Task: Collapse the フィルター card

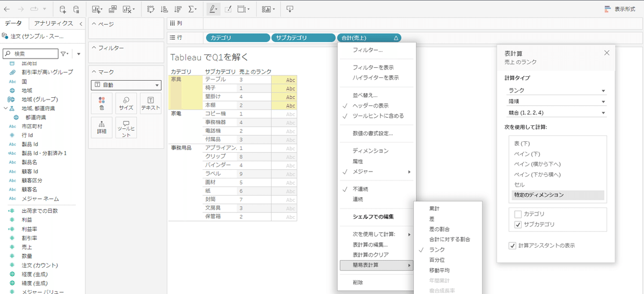Action: tap(94, 48)
